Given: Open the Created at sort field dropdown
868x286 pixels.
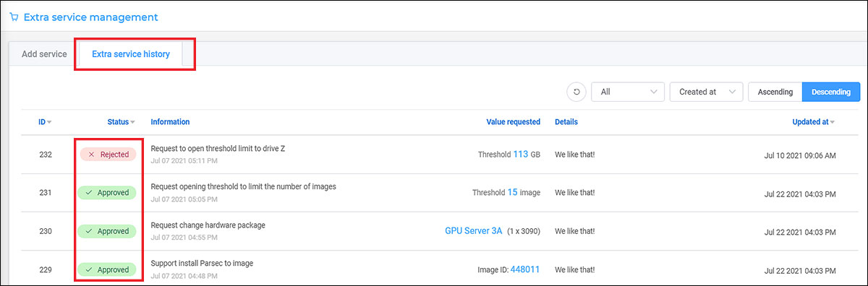Looking at the screenshot, I should [707, 92].
